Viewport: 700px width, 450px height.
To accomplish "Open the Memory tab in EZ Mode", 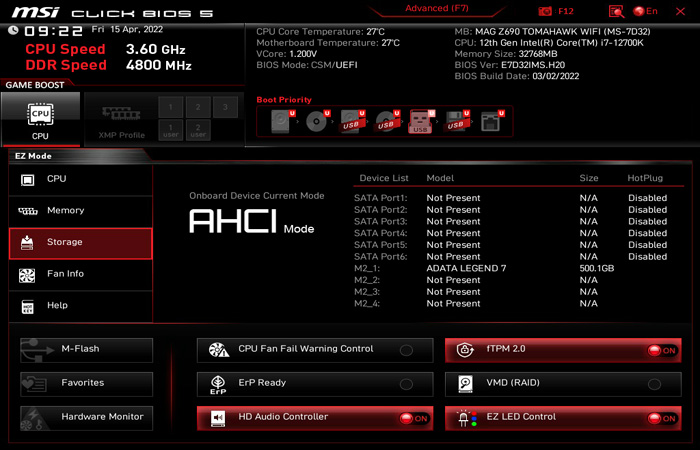I will pyautogui.click(x=80, y=212).
